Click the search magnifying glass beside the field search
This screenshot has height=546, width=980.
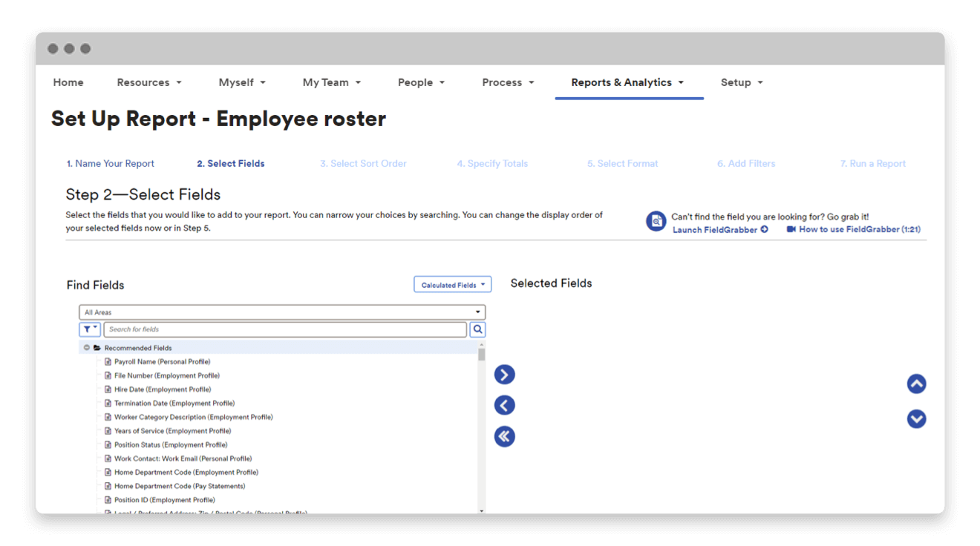[477, 329]
